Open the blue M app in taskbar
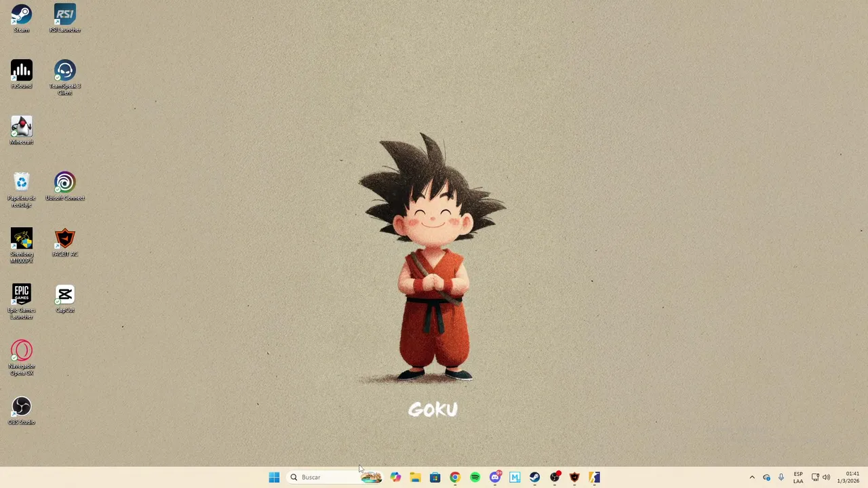Screen dimensions: 868x488 [515, 477]
